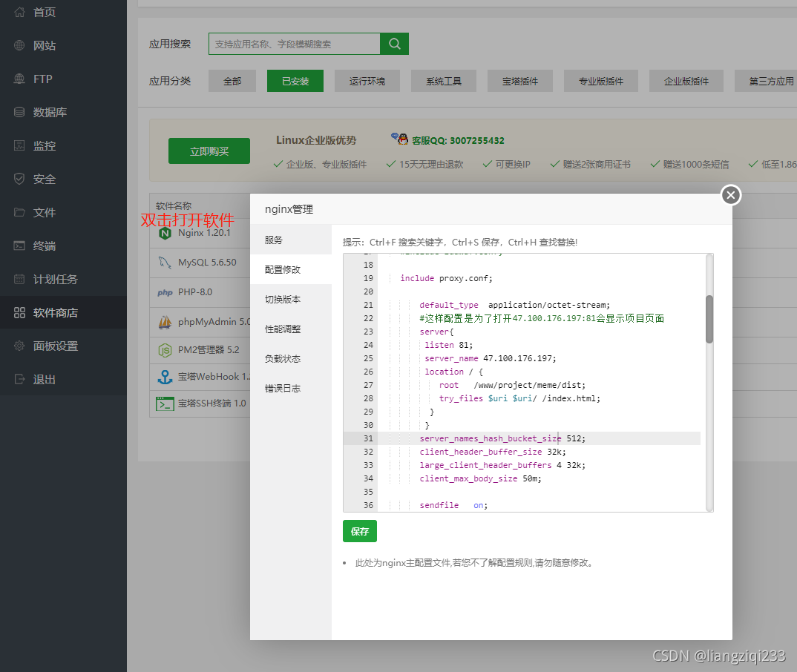Viewport: 797px width, 672px height.
Task: Open the 错误日志 tab
Action: pos(291,388)
